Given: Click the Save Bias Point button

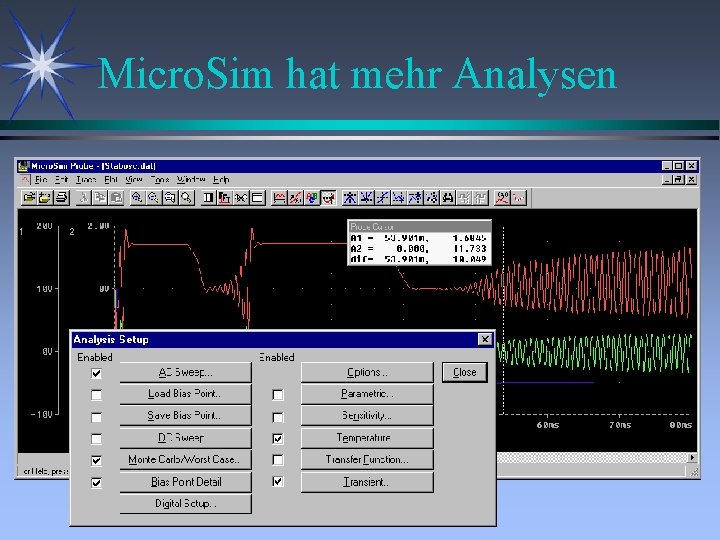Looking at the screenshot, I should [x=186, y=416].
